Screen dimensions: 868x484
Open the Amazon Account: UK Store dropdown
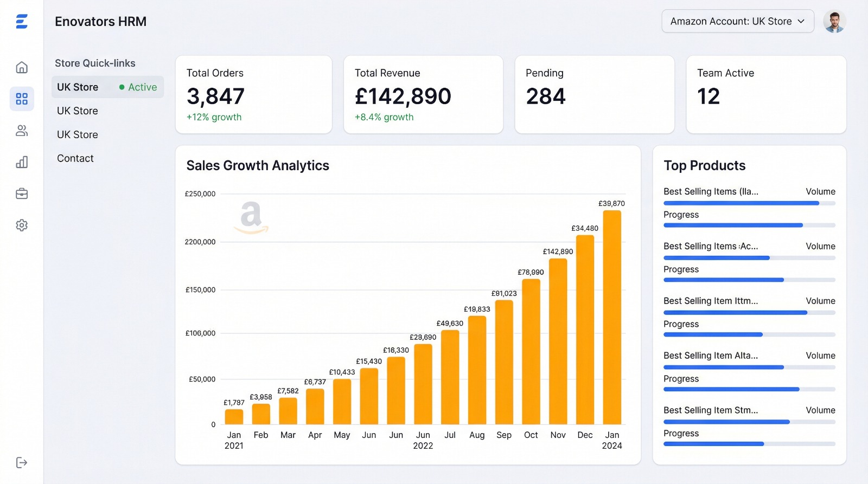737,21
